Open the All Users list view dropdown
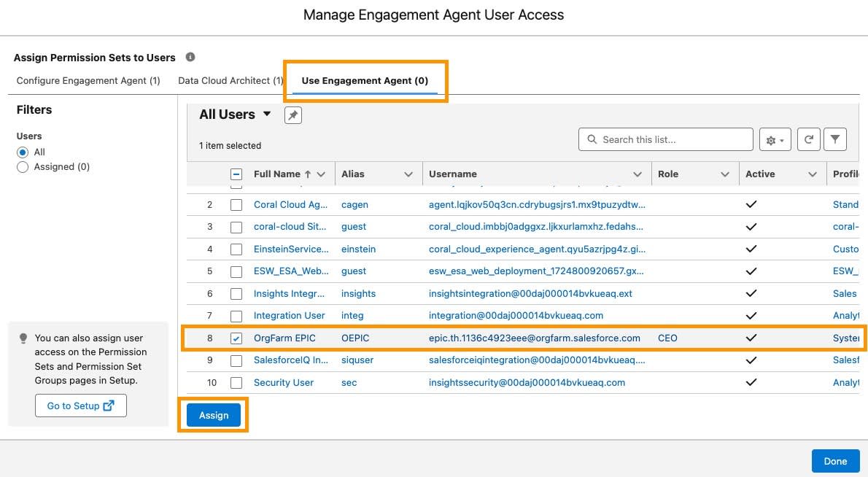 click(267, 114)
